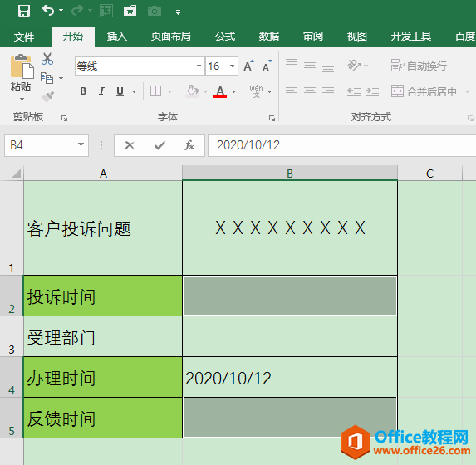The height and width of the screenshot is (465, 476).
Task: Switch to the 插入 ribbon tab
Action: point(116,37)
